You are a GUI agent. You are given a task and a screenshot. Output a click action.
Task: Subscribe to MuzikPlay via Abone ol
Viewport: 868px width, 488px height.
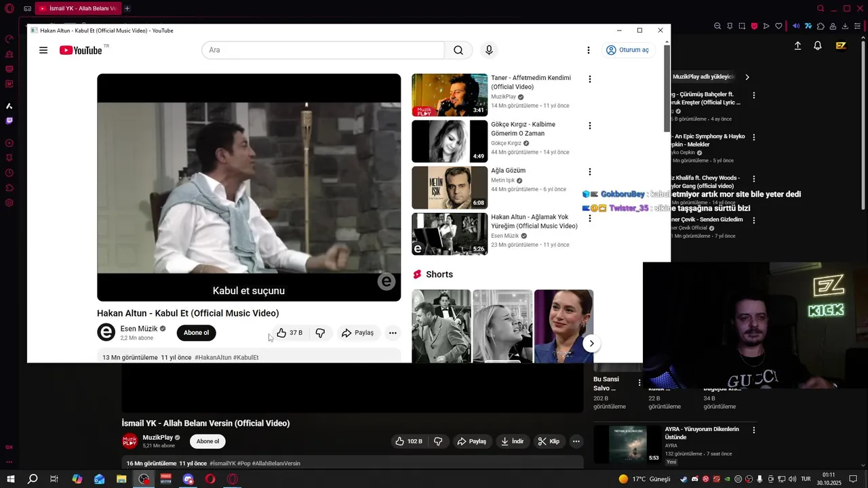[208, 441]
